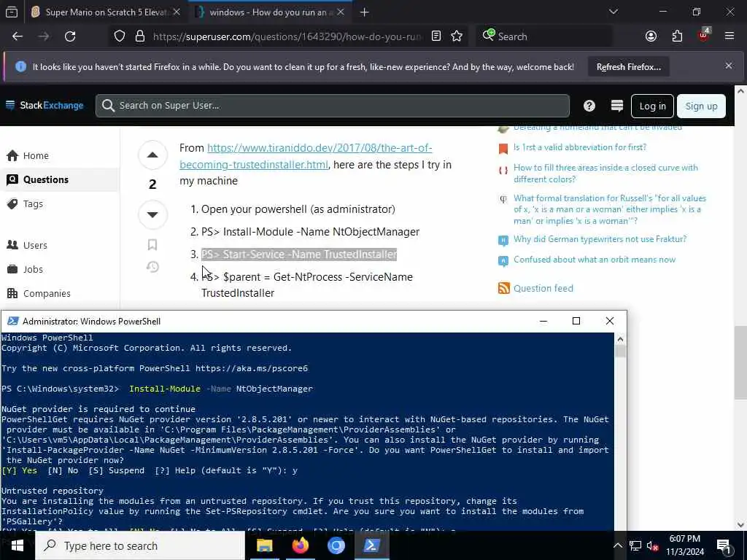Screen dimensions: 747x560
Task: Switch to Firefox on the taskbar
Action: tap(300, 545)
